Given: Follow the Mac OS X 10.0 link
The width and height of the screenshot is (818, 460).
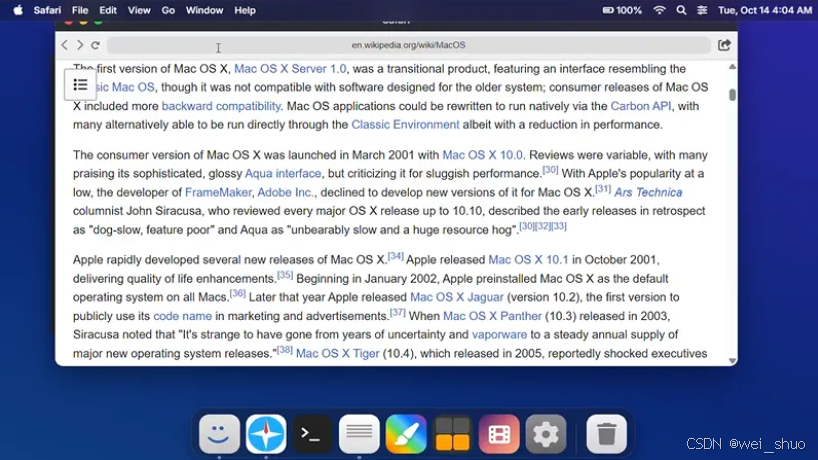Looking at the screenshot, I should click(483, 155).
